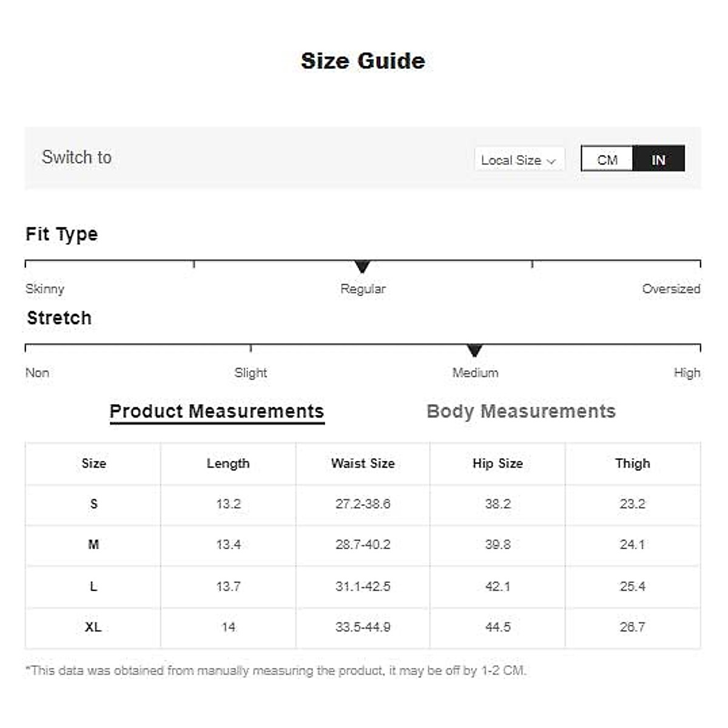Switch units to CM
The height and width of the screenshot is (728, 728).
click(x=607, y=159)
